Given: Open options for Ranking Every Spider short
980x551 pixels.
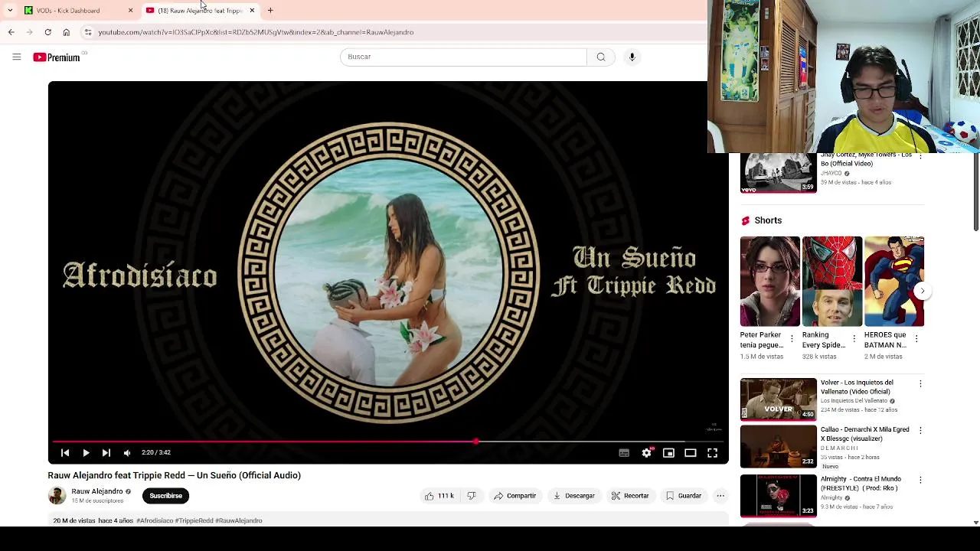Looking at the screenshot, I should pyautogui.click(x=854, y=338).
